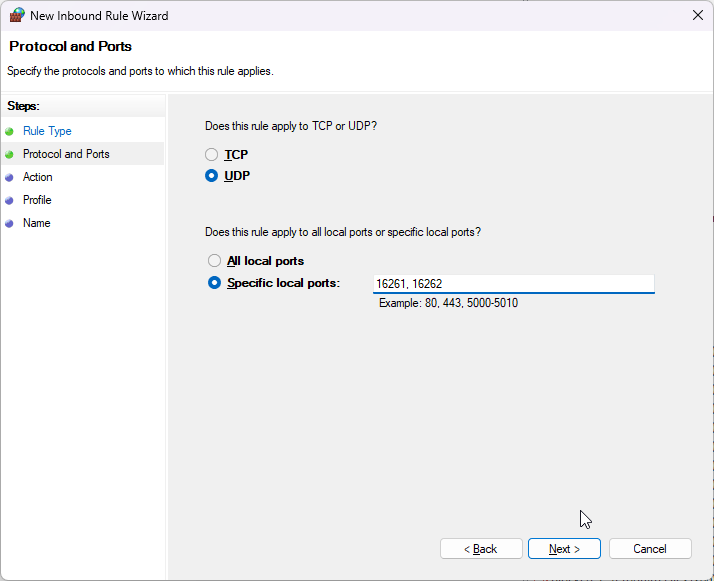Choose the All local ports option

(x=214, y=261)
